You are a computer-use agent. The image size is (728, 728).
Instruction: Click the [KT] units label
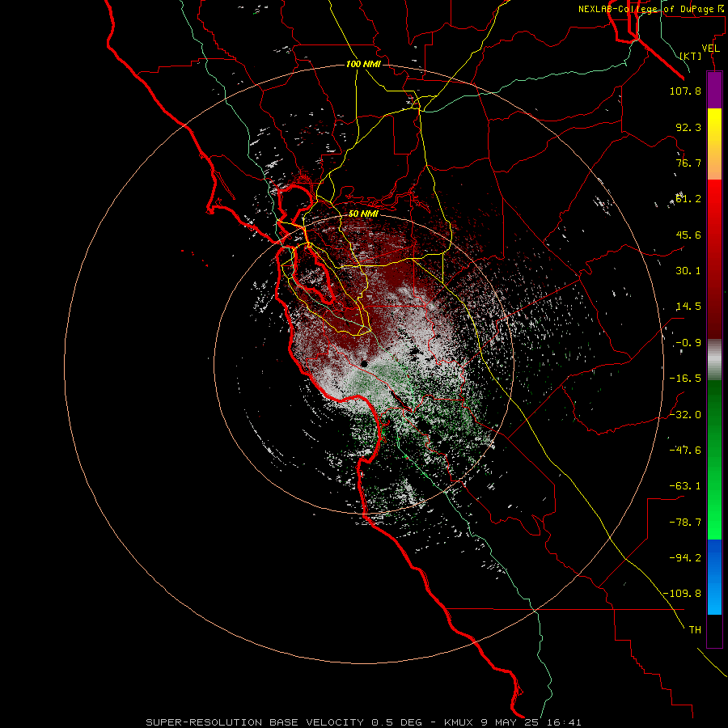(691, 56)
